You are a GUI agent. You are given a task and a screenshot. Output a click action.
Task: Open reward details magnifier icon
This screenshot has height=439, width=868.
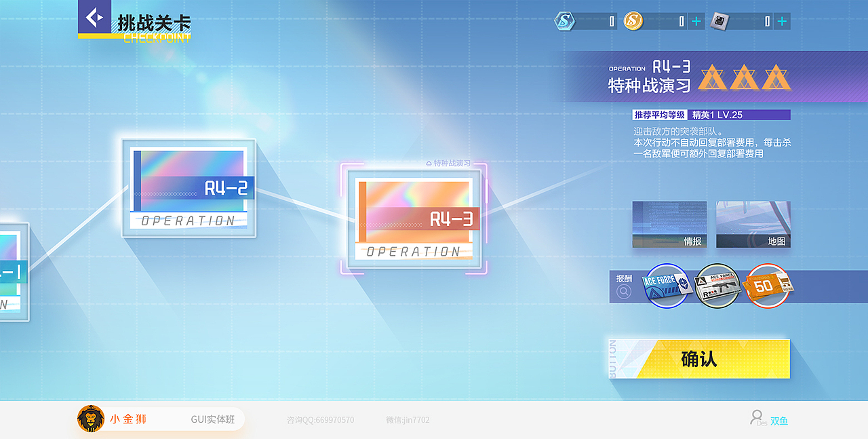coord(624,292)
